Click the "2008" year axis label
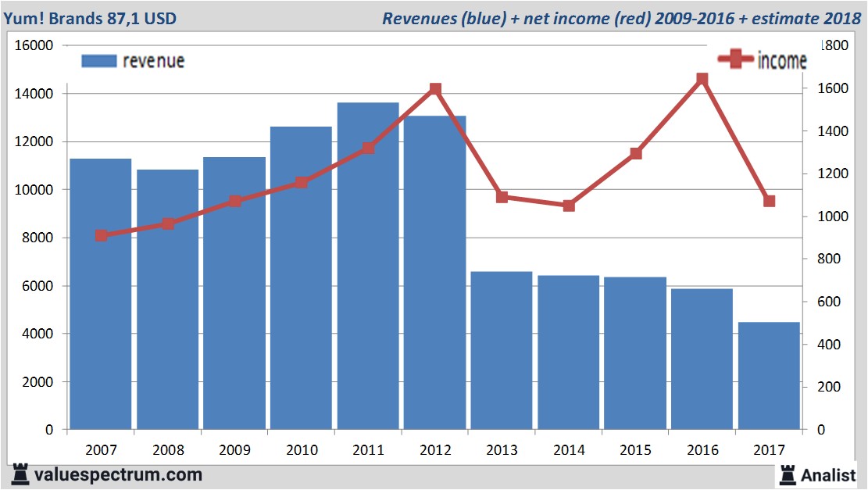 [168, 449]
